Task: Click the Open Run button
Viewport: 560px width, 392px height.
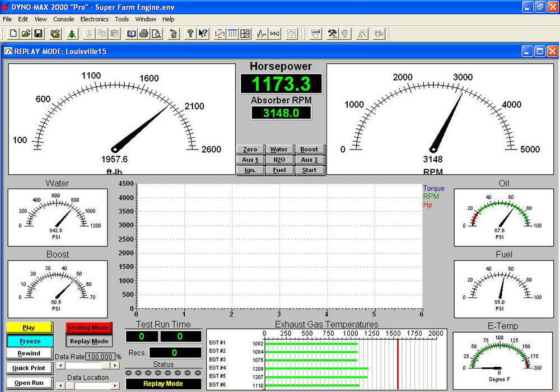Action: click(x=30, y=382)
